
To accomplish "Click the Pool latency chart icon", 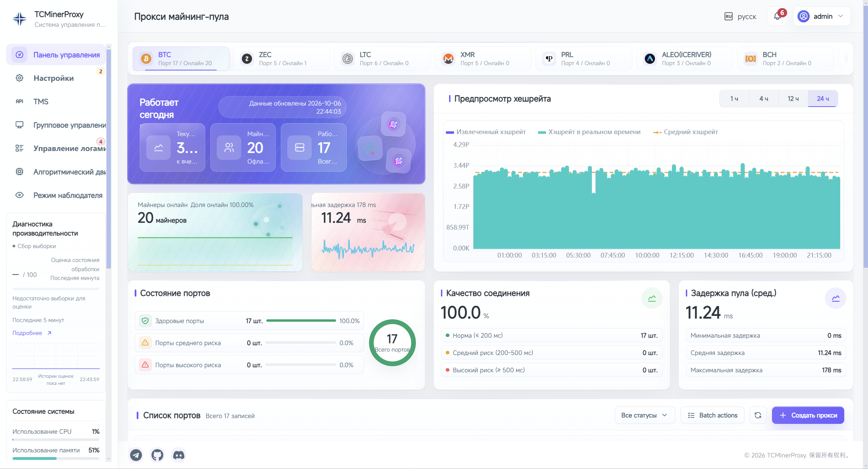I will (835, 298).
